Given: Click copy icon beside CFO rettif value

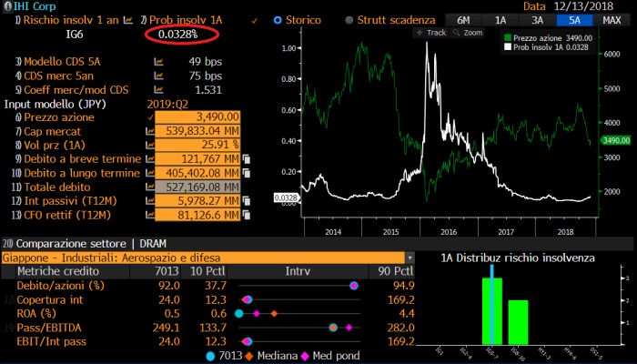Looking at the screenshot, I should [246, 216].
